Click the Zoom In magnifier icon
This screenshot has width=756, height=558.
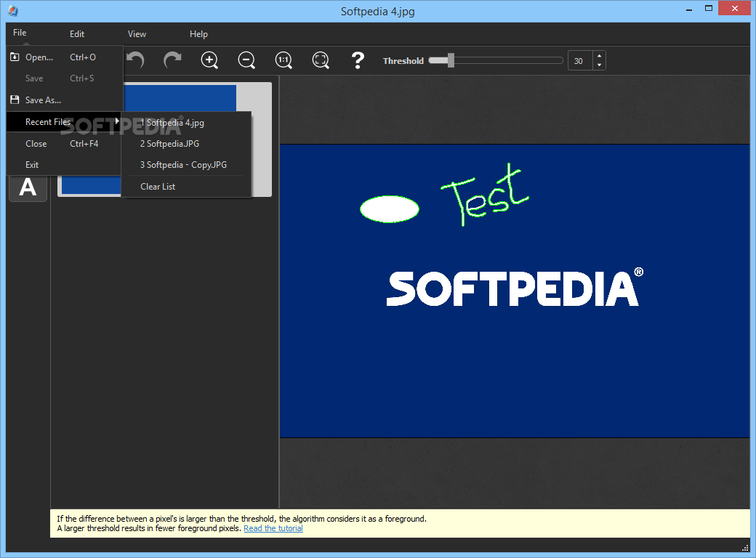[x=209, y=60]
